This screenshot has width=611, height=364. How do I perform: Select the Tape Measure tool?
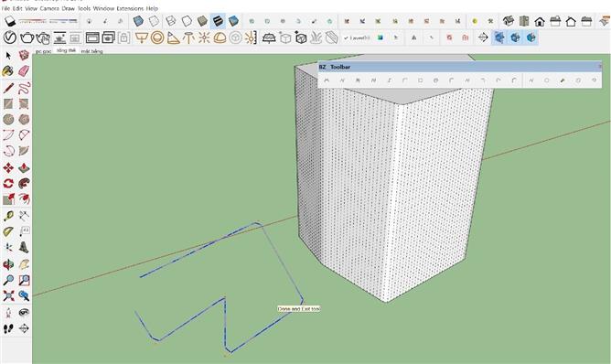pyautogui.click(x=8, y=216)
